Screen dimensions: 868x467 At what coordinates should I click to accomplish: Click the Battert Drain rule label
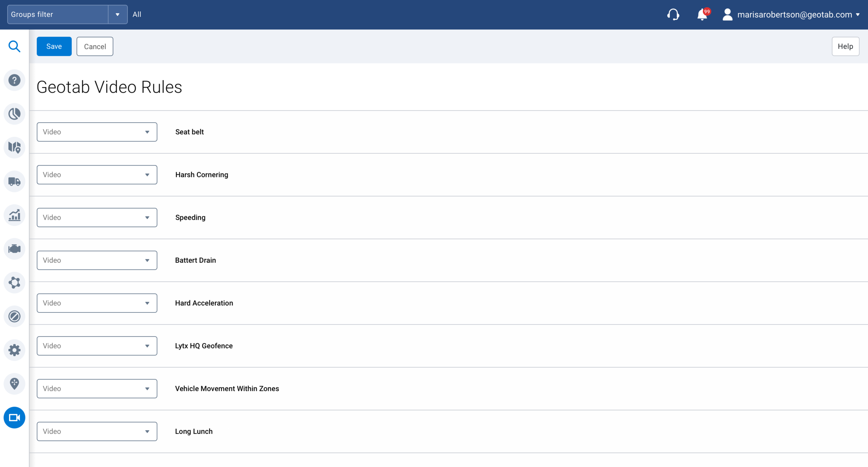point(195,260)
